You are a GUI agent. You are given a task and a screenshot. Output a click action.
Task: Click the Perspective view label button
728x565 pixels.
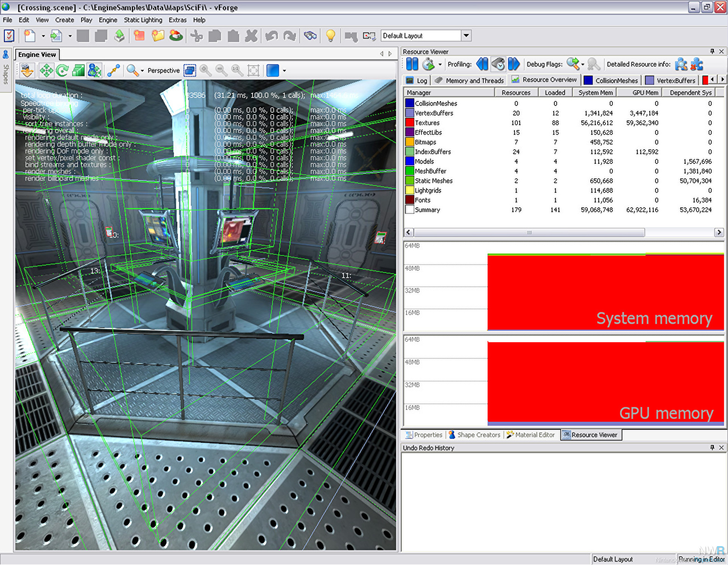163,71
